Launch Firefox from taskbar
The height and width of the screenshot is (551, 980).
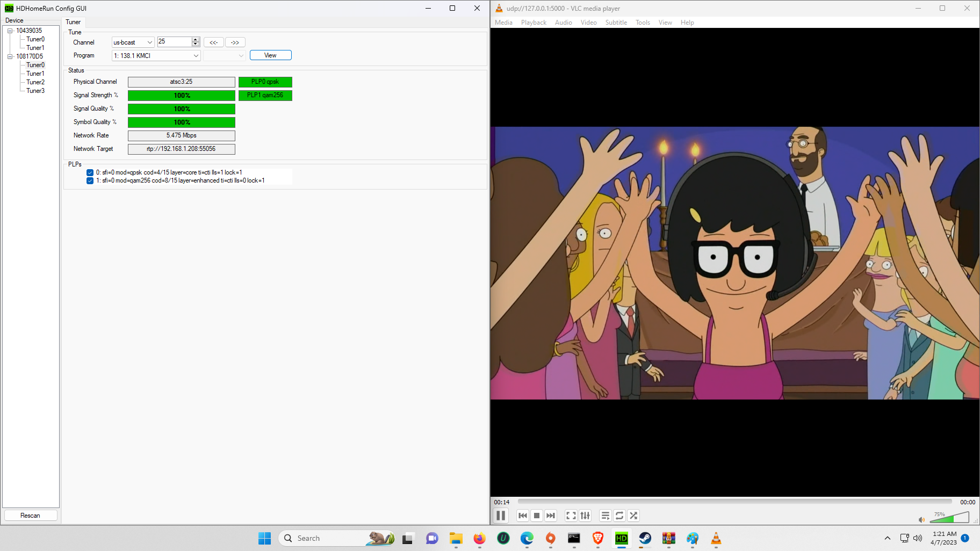tap(479, 538)
